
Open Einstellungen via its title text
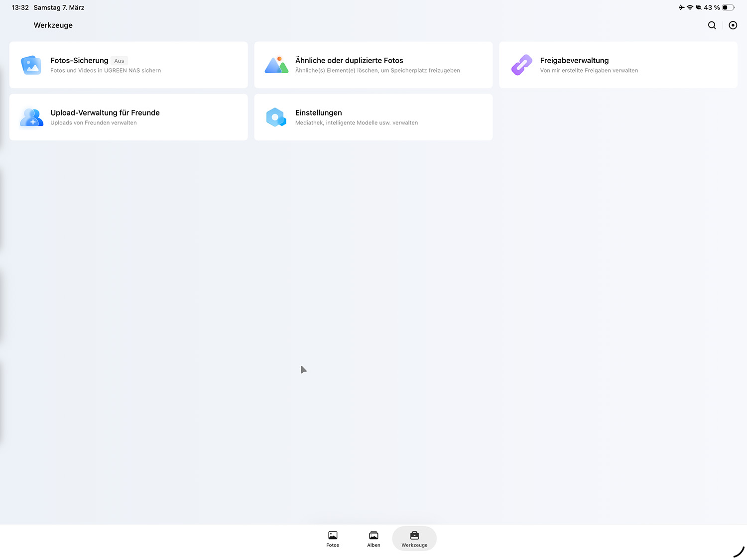tap(318, 112)
